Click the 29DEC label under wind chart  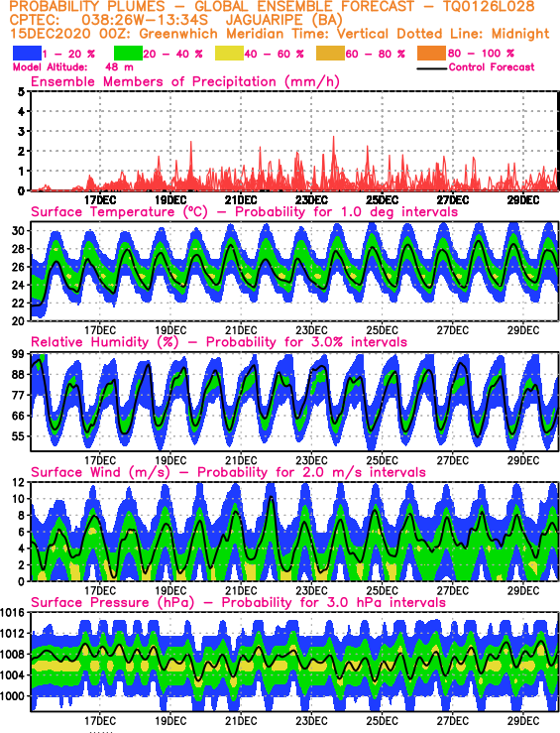(523, 590)
